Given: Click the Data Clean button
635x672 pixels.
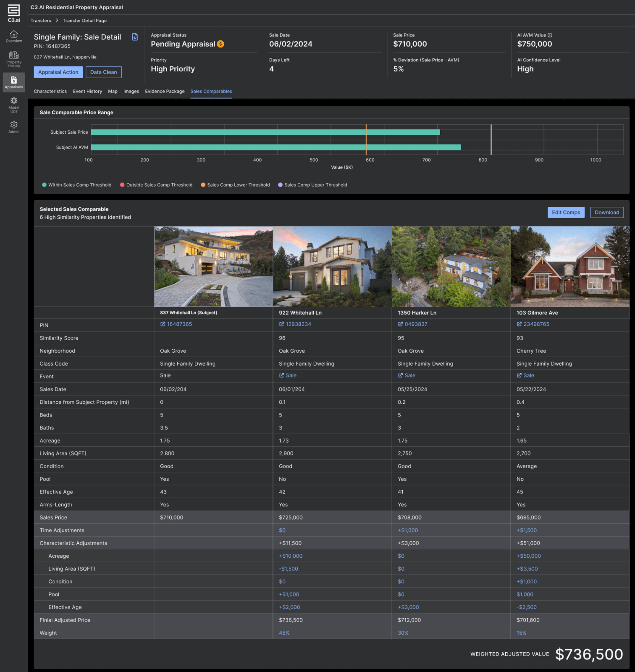Looking at the screenshot, I should pyautogui.click(x=104, y=72).
